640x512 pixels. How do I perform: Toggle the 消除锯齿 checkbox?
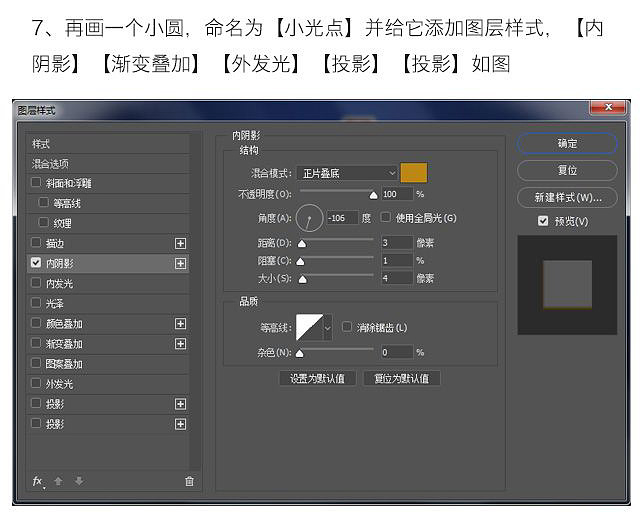click(347, 327)
